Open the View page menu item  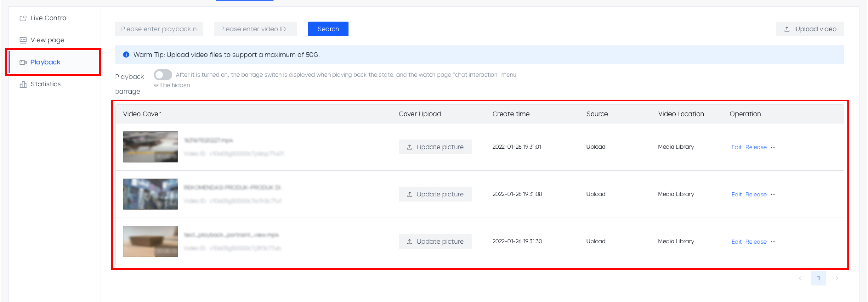(x=47, y=40)
